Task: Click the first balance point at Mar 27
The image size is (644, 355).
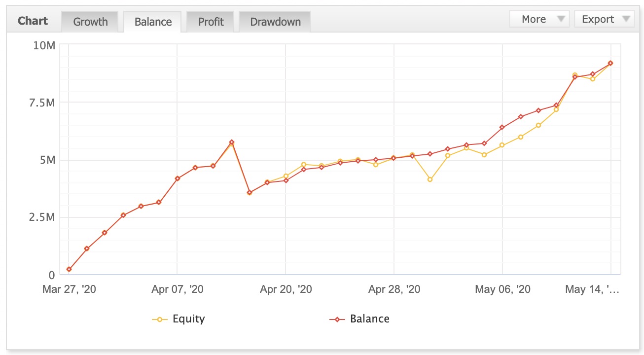Action: coord(69,269)
